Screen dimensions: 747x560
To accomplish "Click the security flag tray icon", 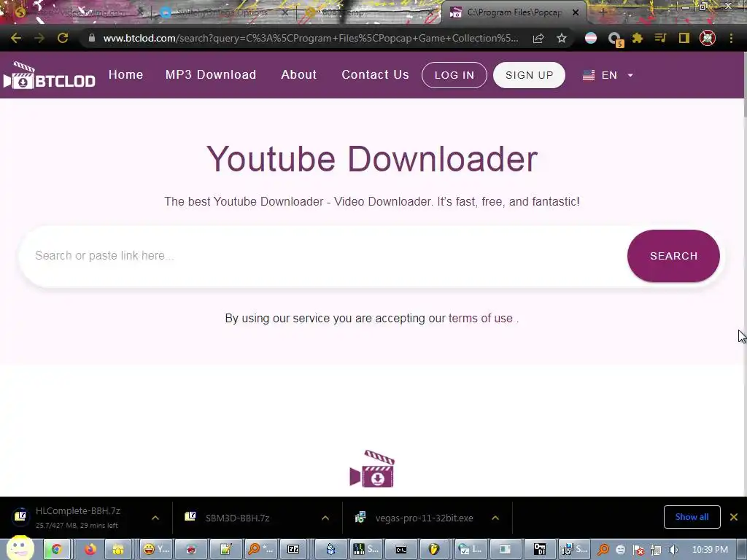I will click(638, 550).
